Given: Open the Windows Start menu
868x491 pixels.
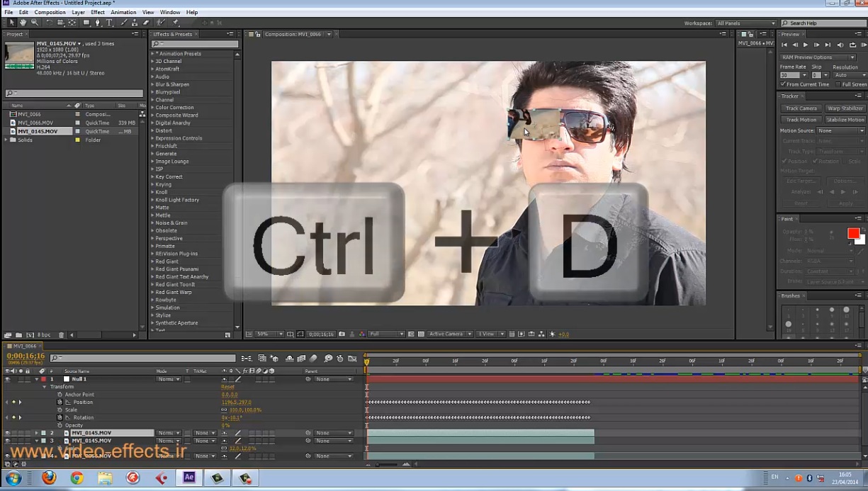Looking at the screenshot, I should coord(13,478).
